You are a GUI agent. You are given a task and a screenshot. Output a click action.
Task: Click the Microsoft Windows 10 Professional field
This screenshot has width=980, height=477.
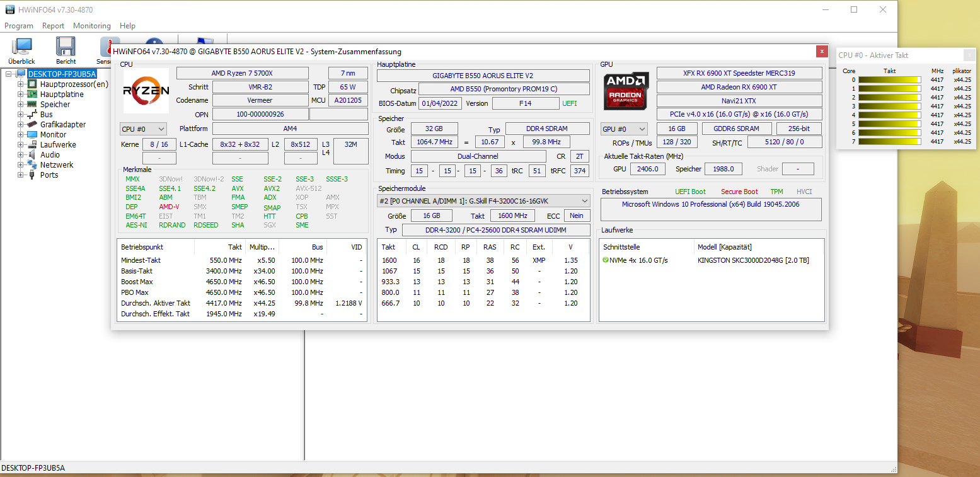tap(711, 209)
